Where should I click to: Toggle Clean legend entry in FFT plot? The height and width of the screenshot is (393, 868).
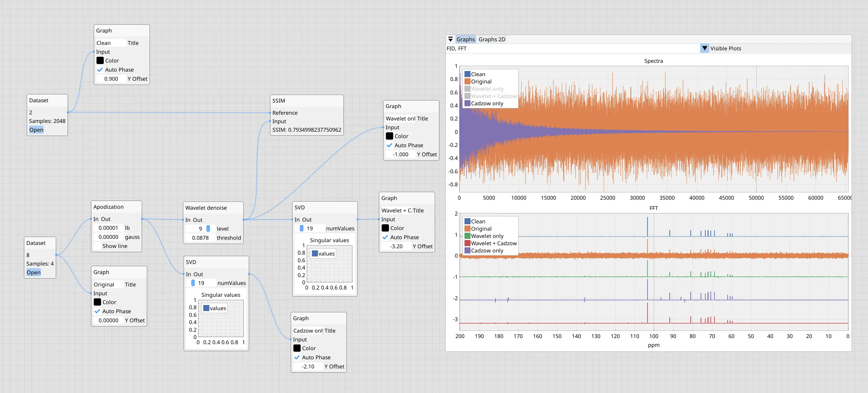coord(475,222)
